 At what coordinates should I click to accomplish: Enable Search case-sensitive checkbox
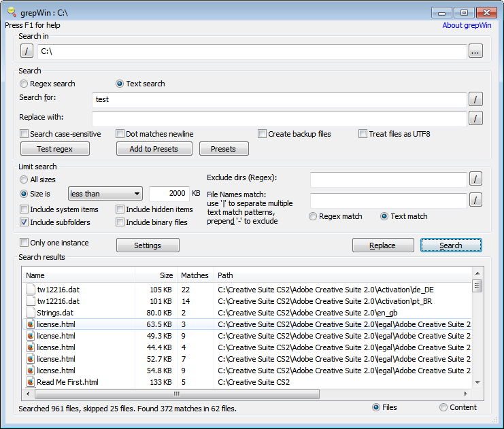(24, 134)
